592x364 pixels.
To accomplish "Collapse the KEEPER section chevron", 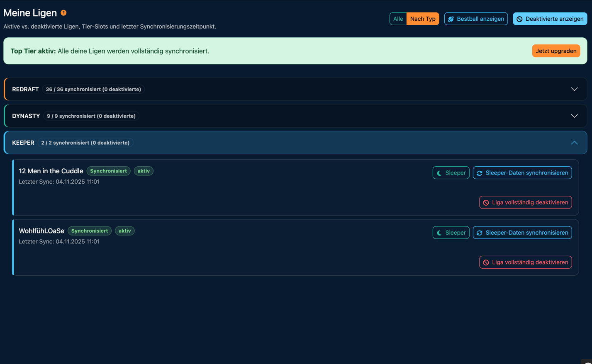I will tap(574, 143).
